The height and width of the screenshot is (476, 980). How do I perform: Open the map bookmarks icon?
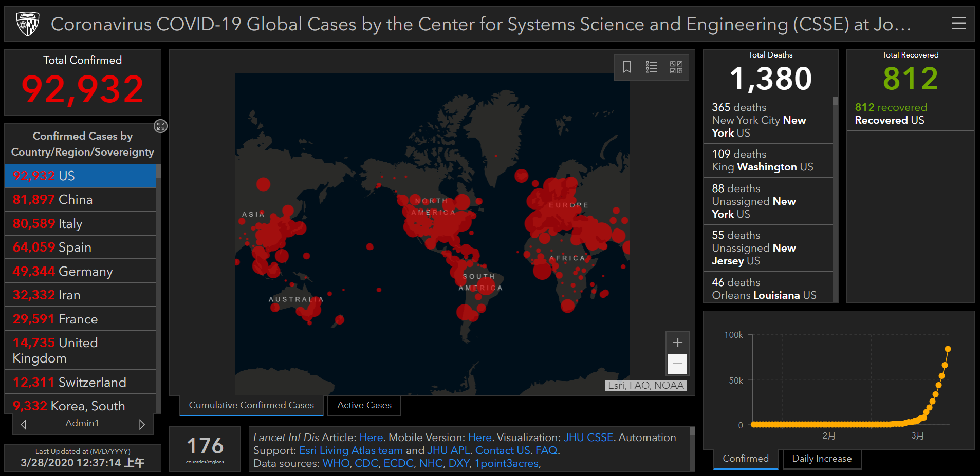point(627,67)
